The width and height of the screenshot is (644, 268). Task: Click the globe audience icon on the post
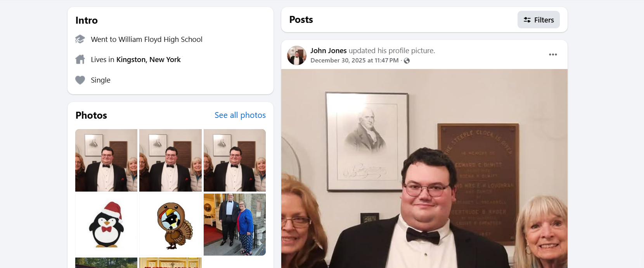[x=407, y=61]
